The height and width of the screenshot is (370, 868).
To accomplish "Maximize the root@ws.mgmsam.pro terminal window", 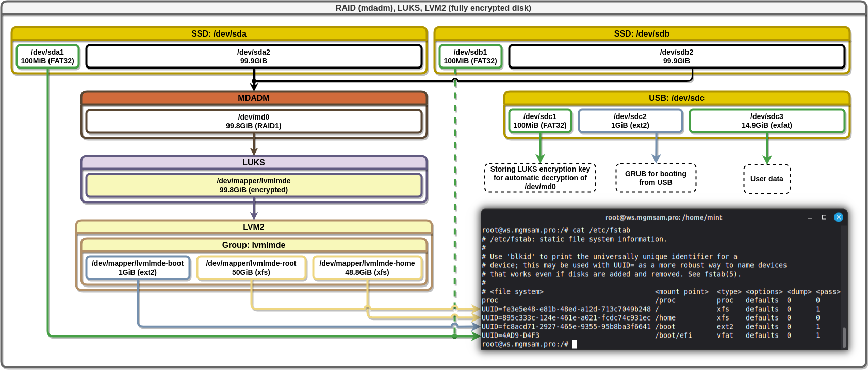I will (x=824, y=217).
